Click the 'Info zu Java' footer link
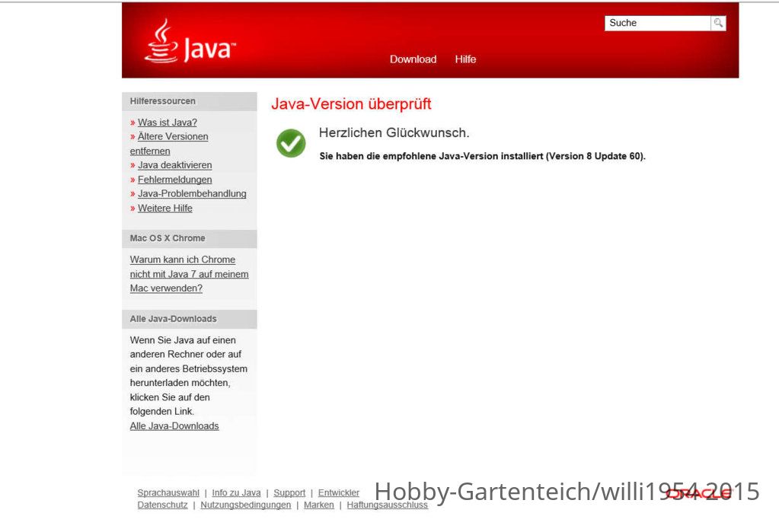Viewport: 779px width, 532px height. (x=237, y=492)
